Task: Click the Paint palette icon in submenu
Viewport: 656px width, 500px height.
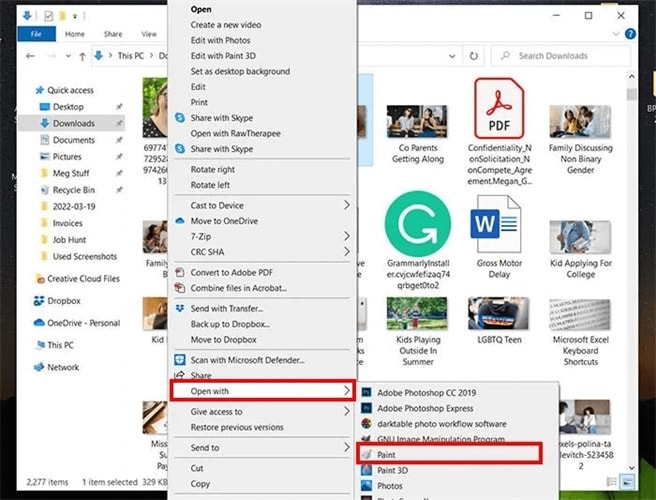Action: coord(366,454)
